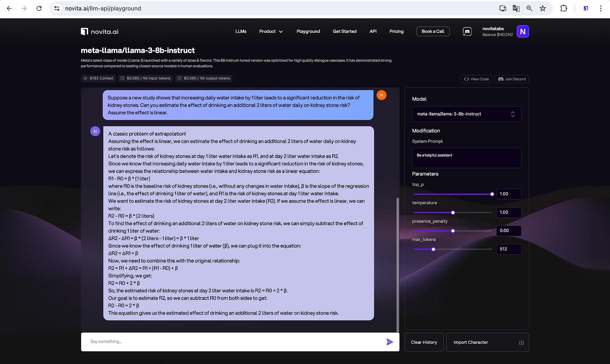Click the top_p value field
This screenshot has width=610, height=364.
(509, 194)
